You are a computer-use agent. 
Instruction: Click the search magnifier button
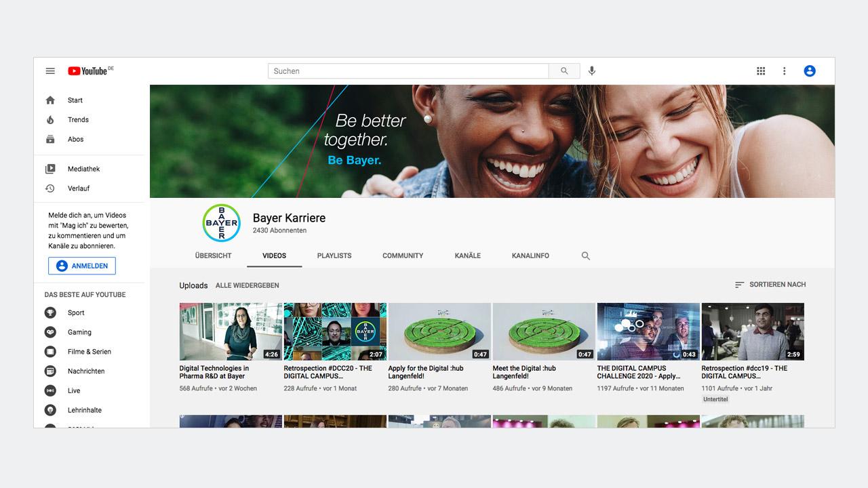click(564, 71)
